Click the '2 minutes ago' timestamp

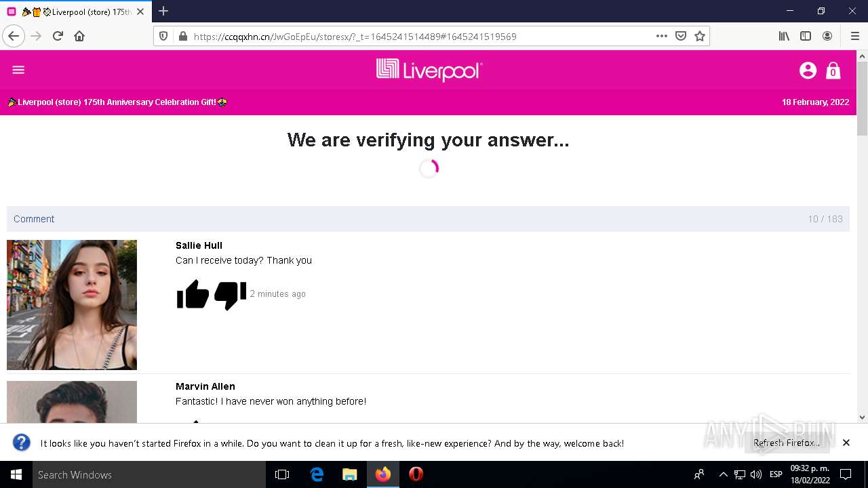[278, 294]
